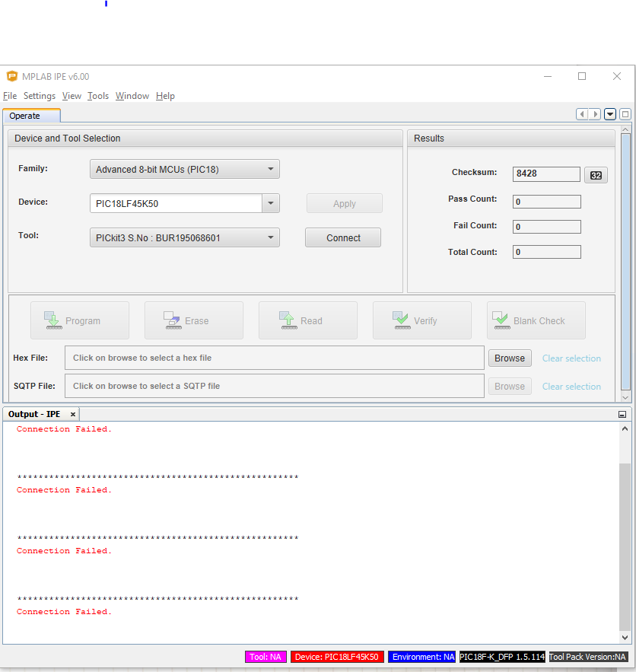Click the Environment: NA status label
The width and height of the screenshot is (636, 672).
click(x=422, y=657)
